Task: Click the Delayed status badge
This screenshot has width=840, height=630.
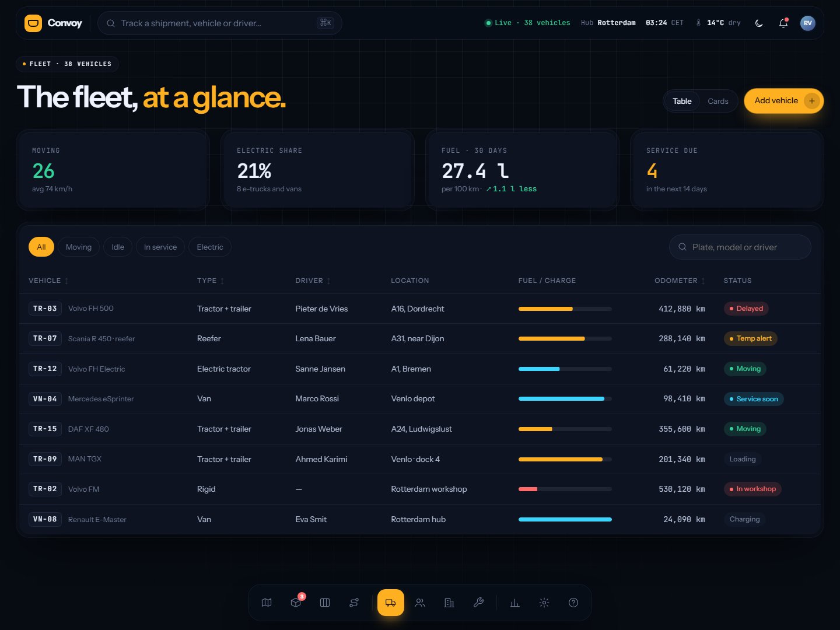Action: pyautogui.click(x=746, y=309)
